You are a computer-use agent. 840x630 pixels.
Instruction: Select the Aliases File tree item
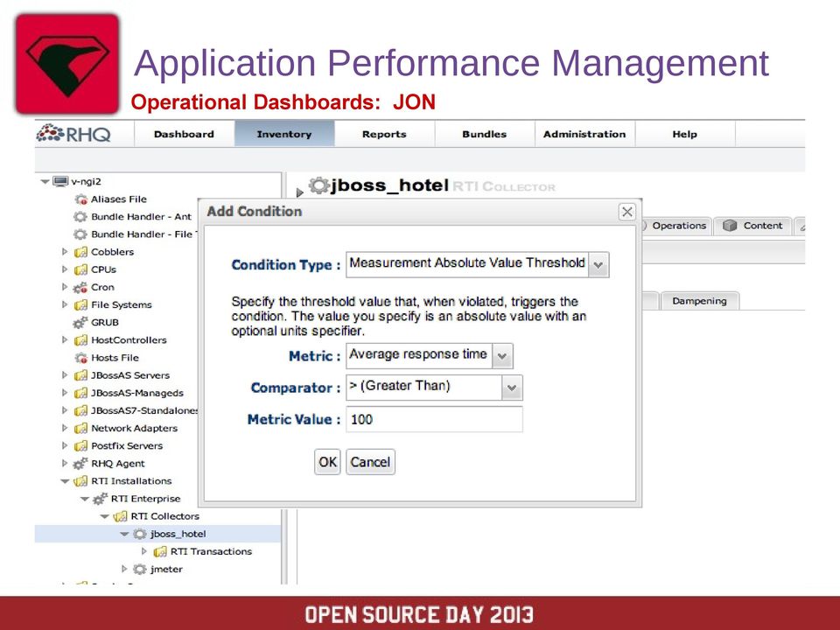118,199
